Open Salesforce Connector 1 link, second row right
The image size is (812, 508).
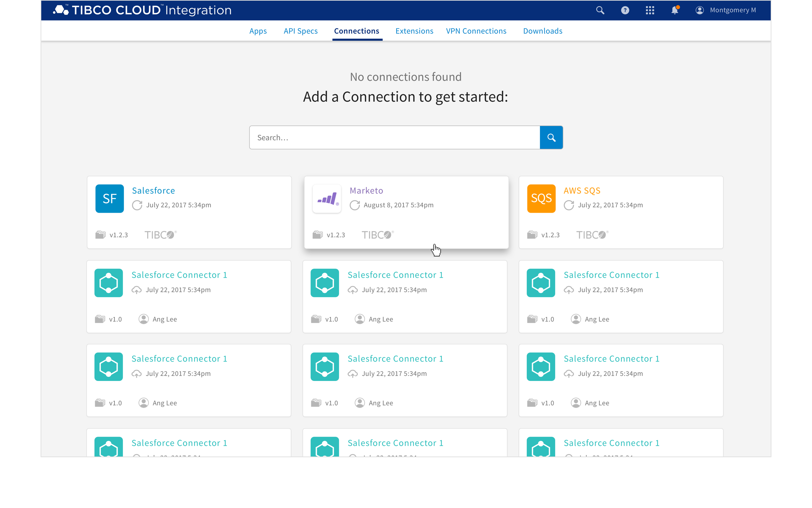(x=612, y=275)
